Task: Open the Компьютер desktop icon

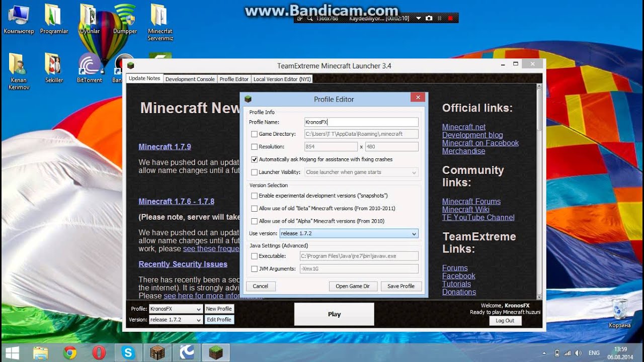Action: [x=19, y=19]
